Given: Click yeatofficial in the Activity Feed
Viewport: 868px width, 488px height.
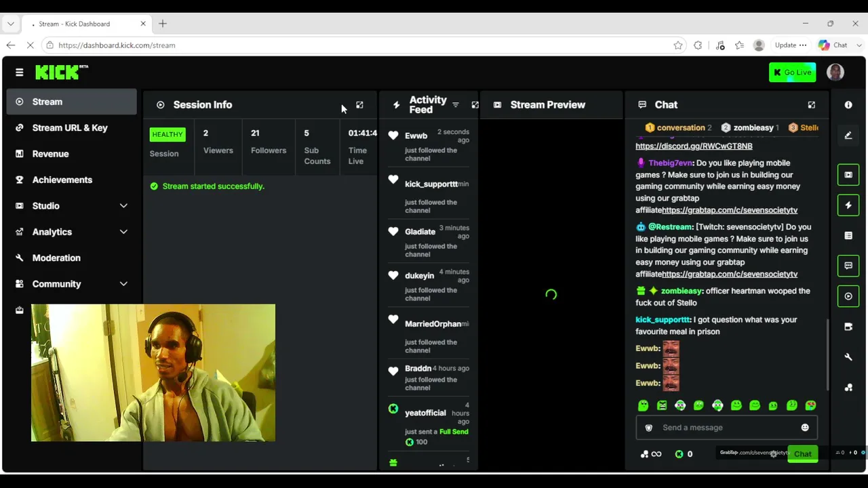Looking at the screenshot, I should pos(425,413).
